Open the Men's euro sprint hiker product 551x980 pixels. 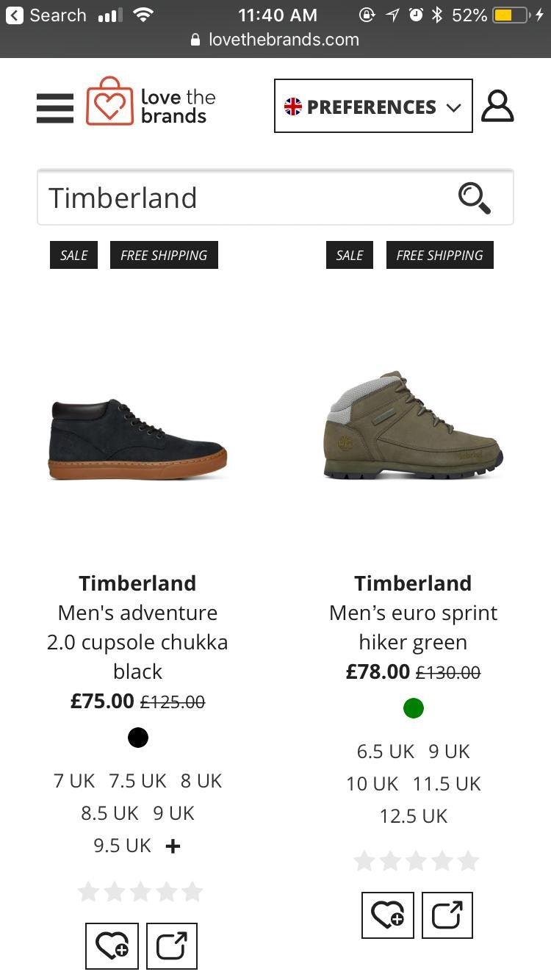coord(413,627)
